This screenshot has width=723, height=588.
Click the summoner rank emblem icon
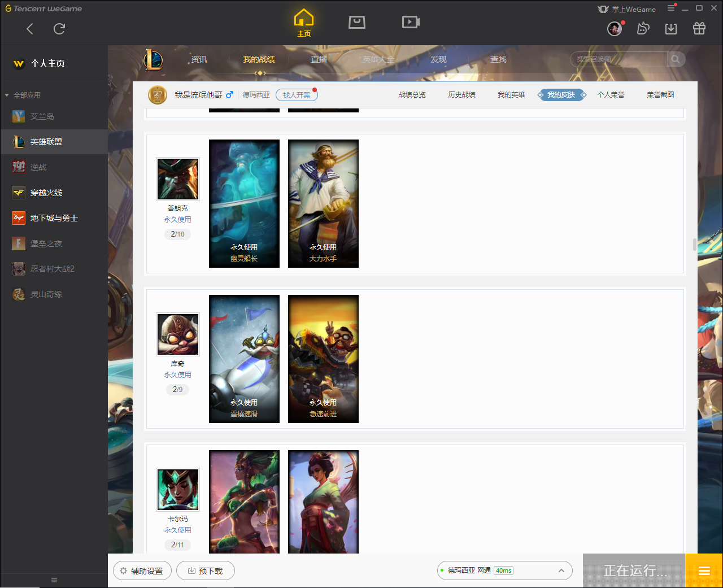click(x=158, y=95)
